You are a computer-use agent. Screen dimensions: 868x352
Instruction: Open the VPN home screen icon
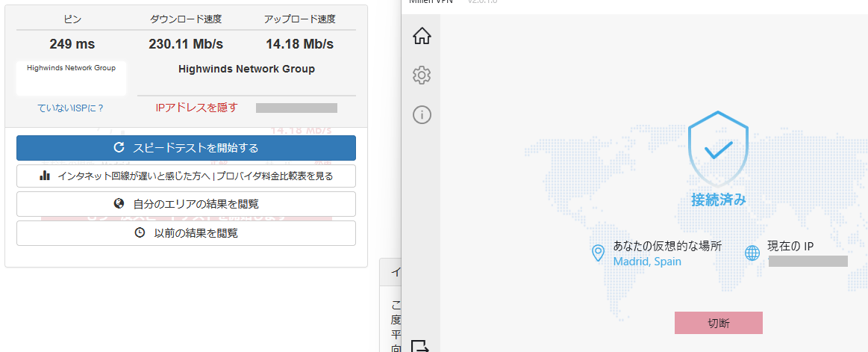[422, 35]
